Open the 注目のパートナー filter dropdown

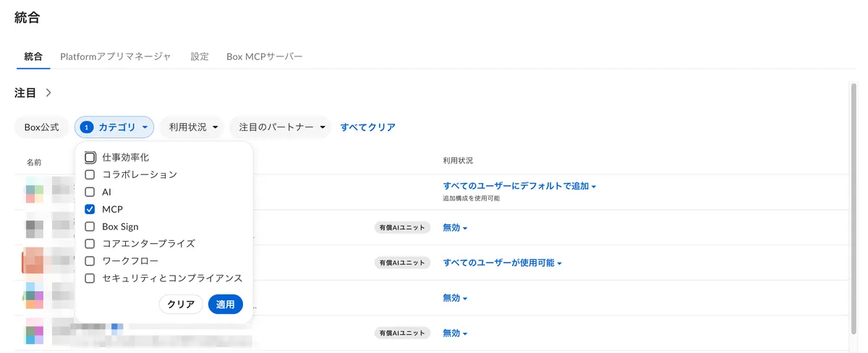click(280, 127)
